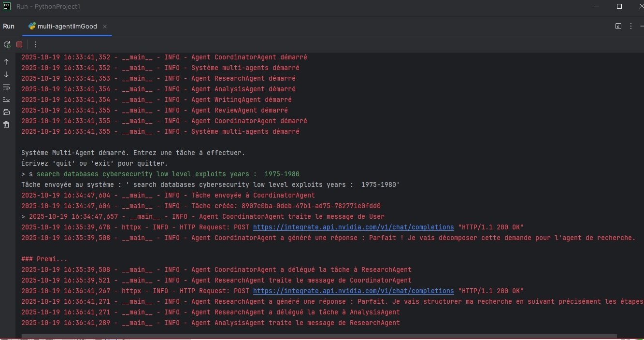Toggle soft-wrap for console output

click(x=6, y=87)
